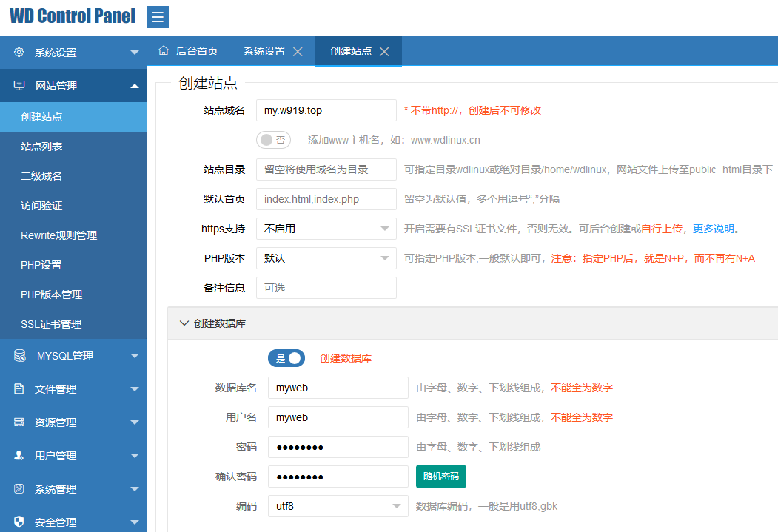Screen dimensions: 778x532
Task: Open the database 编码 utf8 dropdown
Action: tap(338, 506)
